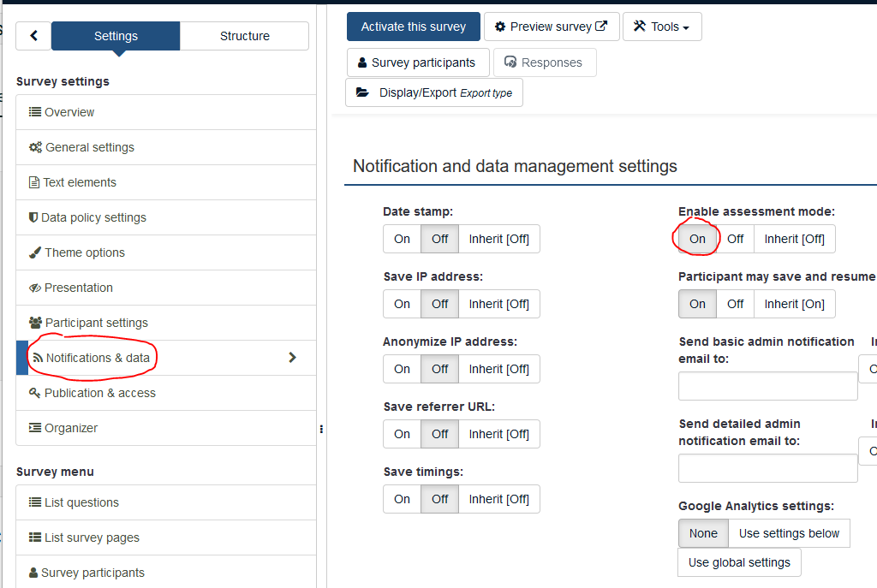This screenshot has width=877, height=588.
Task: Click the Publication & access key icon
Action: coord(35,393)
